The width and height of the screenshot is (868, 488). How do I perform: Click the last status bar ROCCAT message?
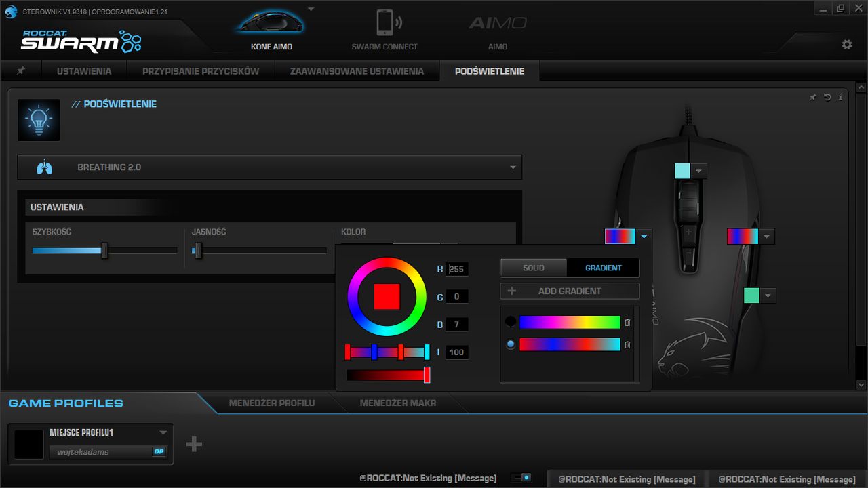(787, 479)
